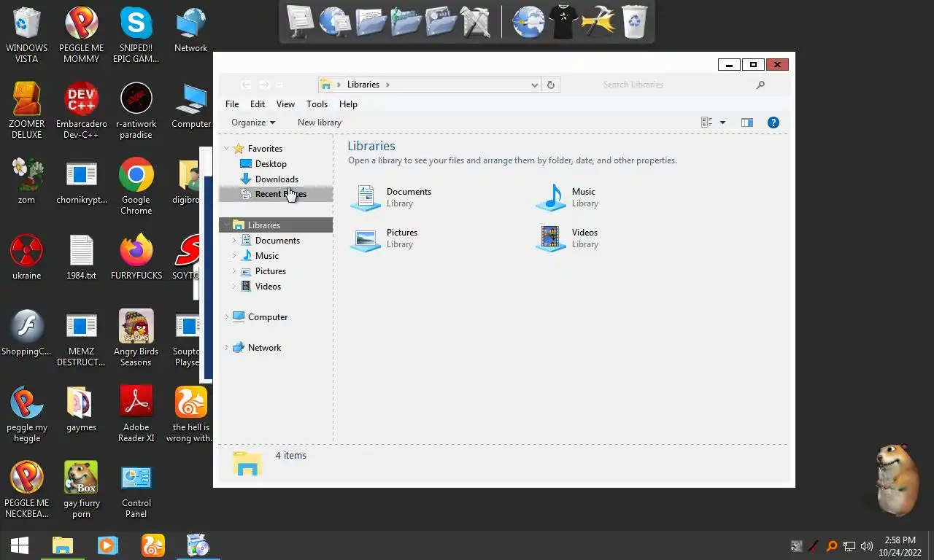934x560 pixels.
Task: Select Adobe Reader XI desktop icon
Action: pyautogui.click(x=136, y=414)
